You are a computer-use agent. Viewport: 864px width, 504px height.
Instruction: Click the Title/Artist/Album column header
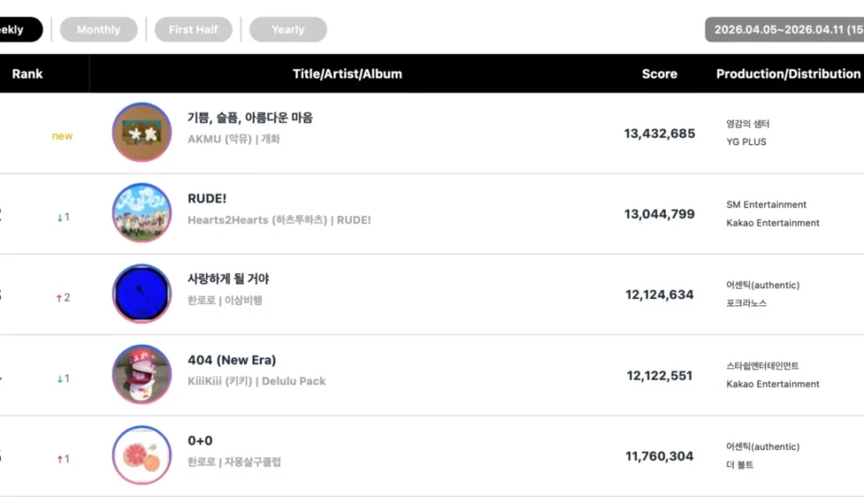click(x=347, y=74)
